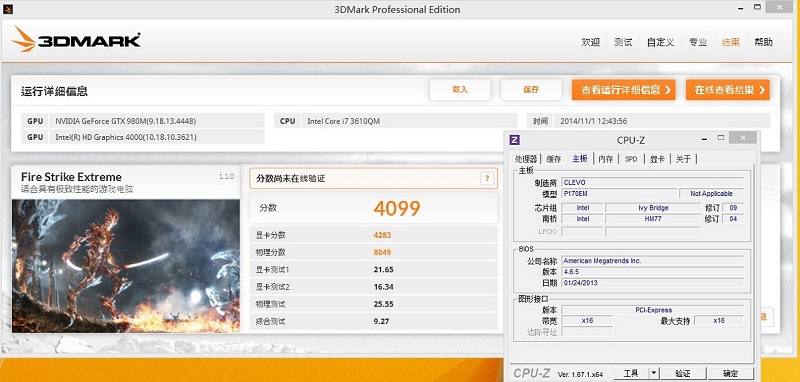Click the 工具 button in CPU-Z
800x382 pixels.
(631, 373)
